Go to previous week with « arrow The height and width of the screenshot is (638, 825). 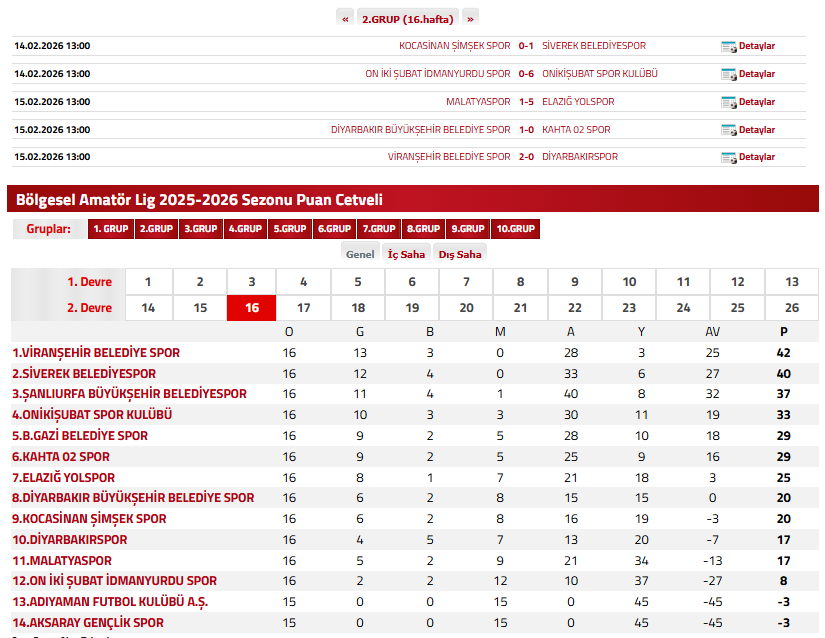tap(345, 18)
